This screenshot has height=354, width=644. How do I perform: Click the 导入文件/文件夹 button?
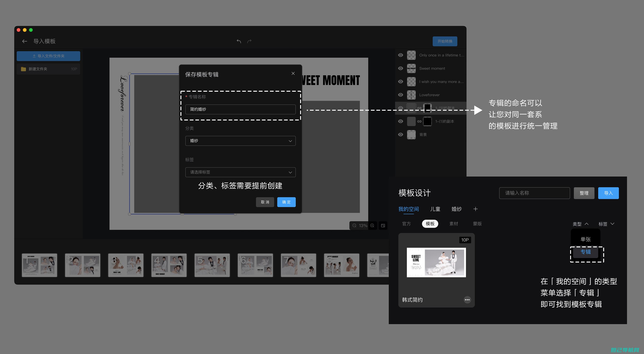pos(49,56)
